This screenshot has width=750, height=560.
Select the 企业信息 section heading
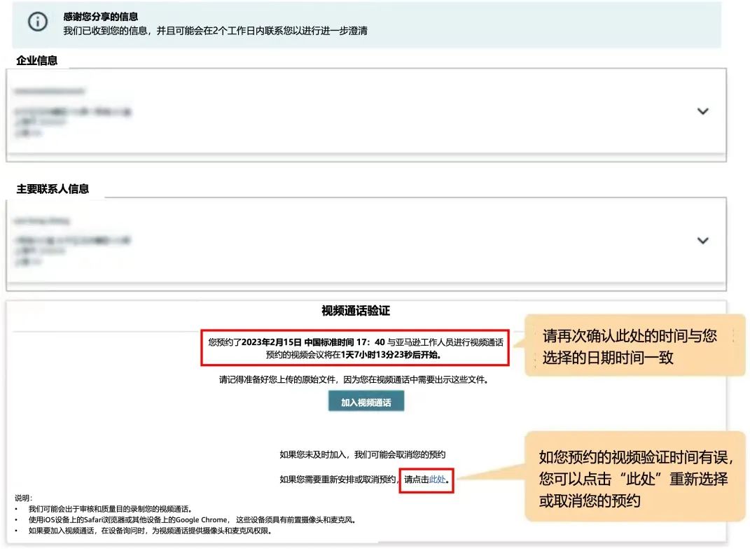click(x=37, y=61)
